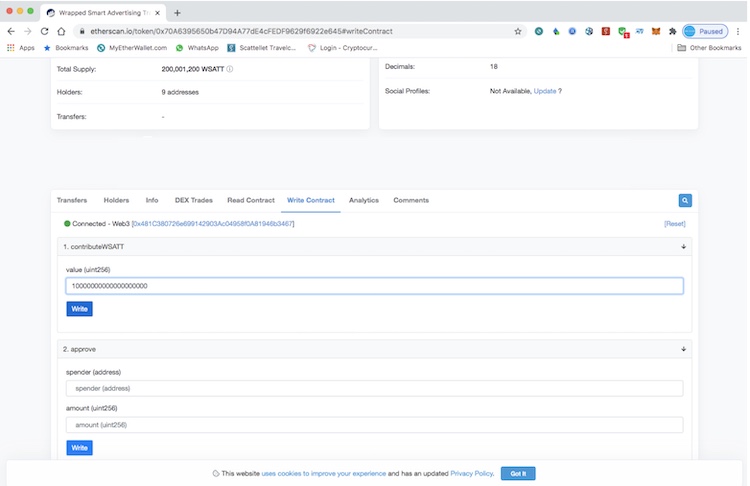Click the contributeWSATT value input field

click(375, 286)
